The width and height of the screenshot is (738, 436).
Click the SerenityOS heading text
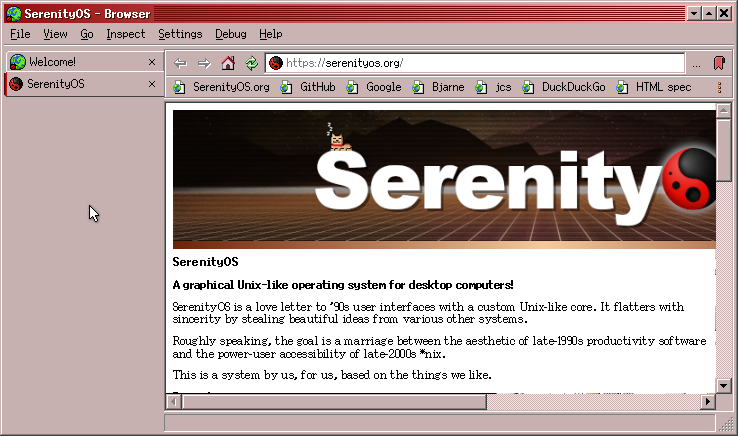(x=205, y=262)
